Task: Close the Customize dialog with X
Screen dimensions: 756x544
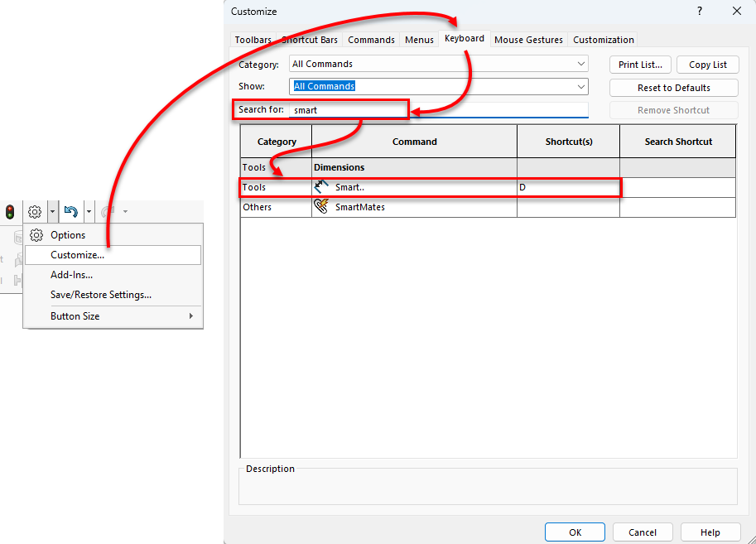Action: pos(736,11)
